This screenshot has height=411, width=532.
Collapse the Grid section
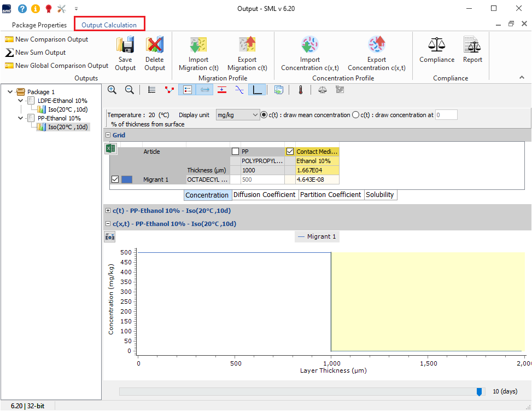tap(108, 135)
